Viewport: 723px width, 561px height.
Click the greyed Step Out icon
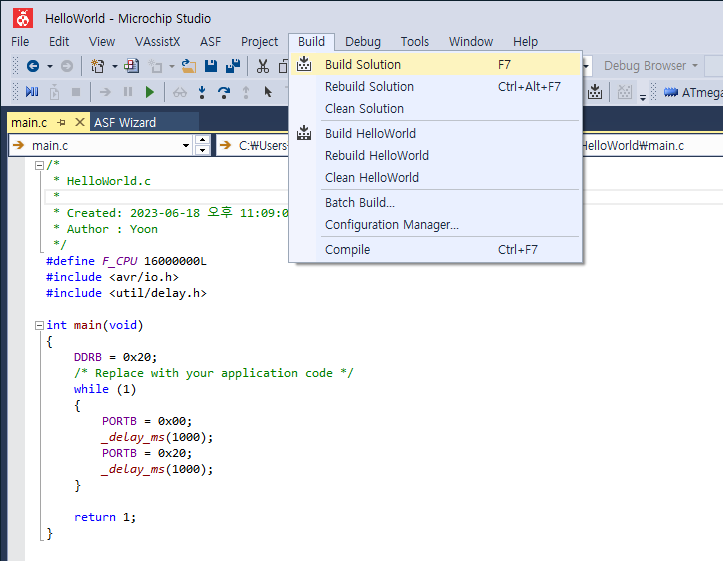tap(246, 92)
